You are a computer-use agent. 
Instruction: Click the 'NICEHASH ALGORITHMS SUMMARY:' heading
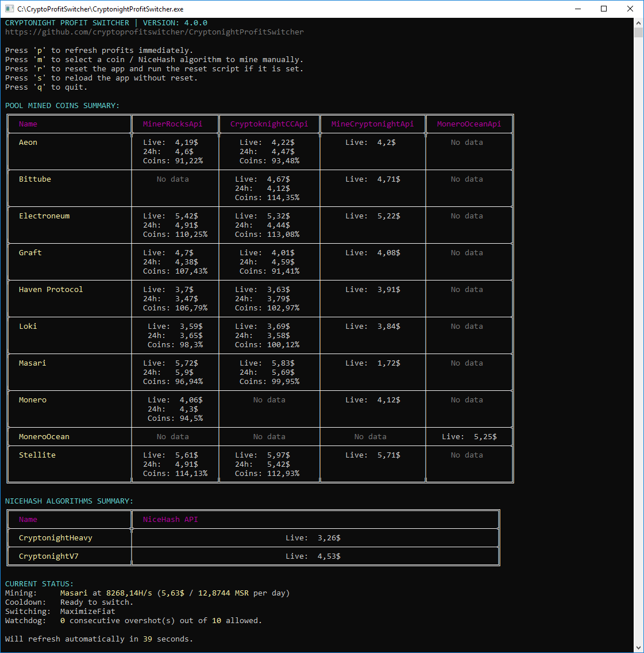click(x=69, y=501)
